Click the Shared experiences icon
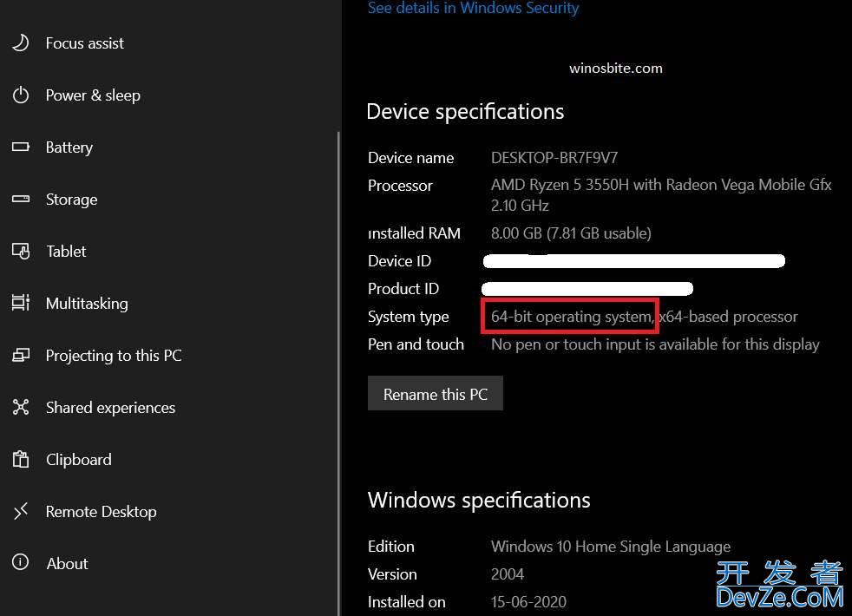The height and width of the screenshot is (616, 852). coord(21,407)
